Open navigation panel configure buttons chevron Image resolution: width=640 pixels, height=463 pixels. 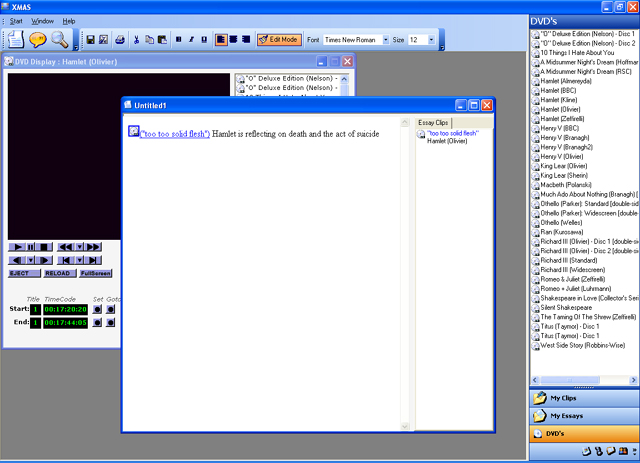coord(634,452)
